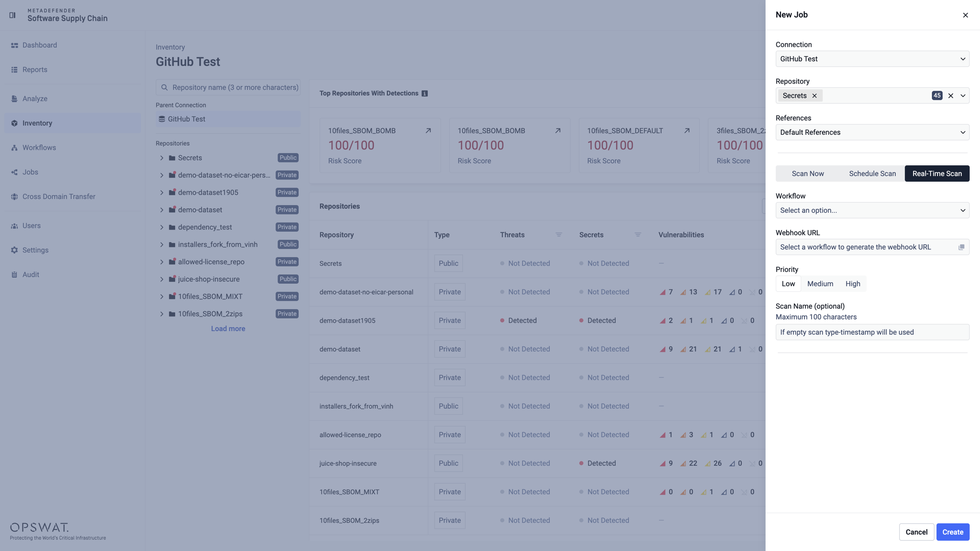Open the Audit page
This screenshot has height=551, width=980.
pos(72,274)
